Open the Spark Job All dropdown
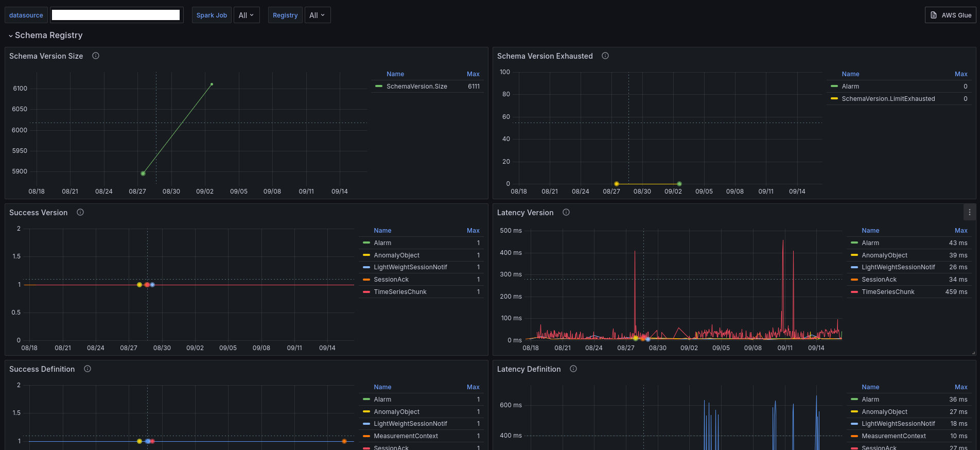This screenshot has height=450, width=980. (x=247, y=15)
